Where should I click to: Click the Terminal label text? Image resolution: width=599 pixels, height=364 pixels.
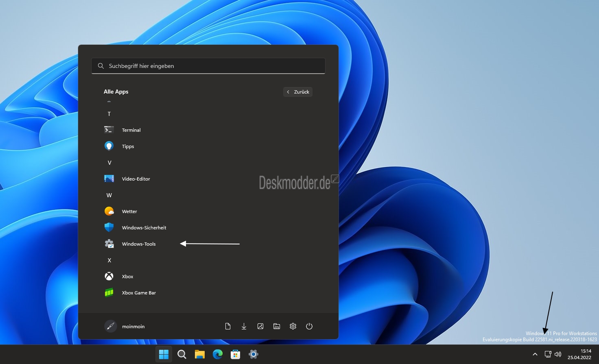tap(131, 130)
